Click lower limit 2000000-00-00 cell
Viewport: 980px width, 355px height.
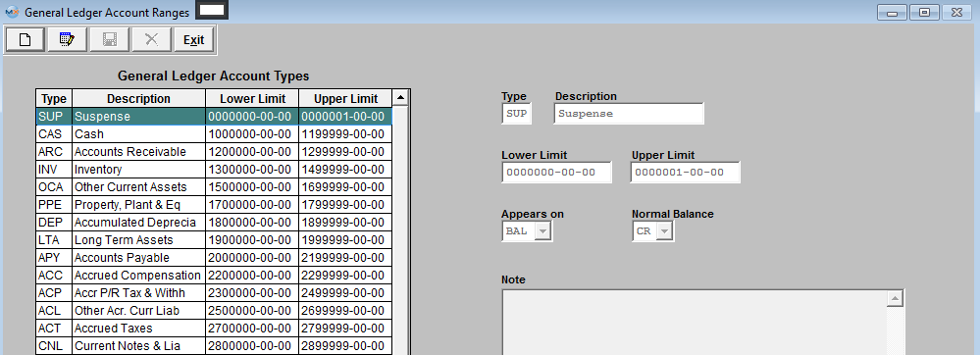tap(252, 258)
